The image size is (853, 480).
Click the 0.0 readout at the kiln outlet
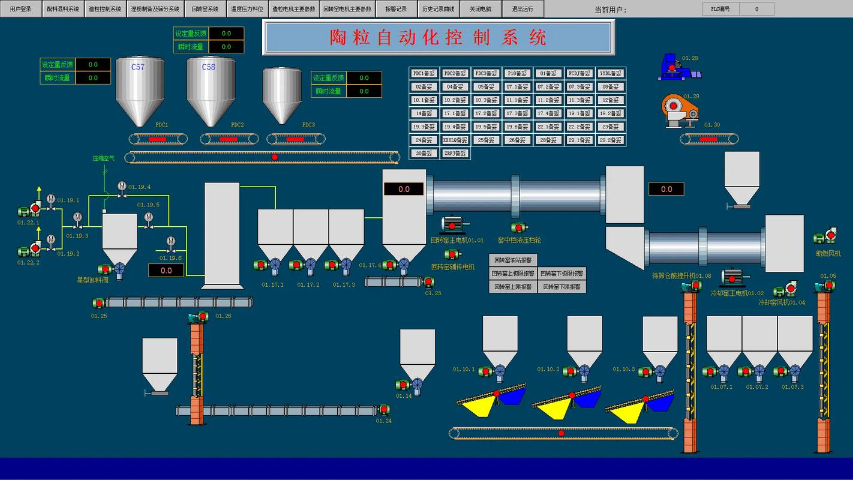click(666, 189)
